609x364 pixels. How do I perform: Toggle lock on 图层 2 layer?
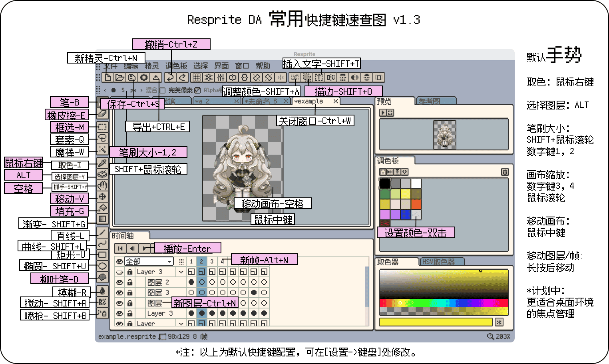tap(130, 282)
